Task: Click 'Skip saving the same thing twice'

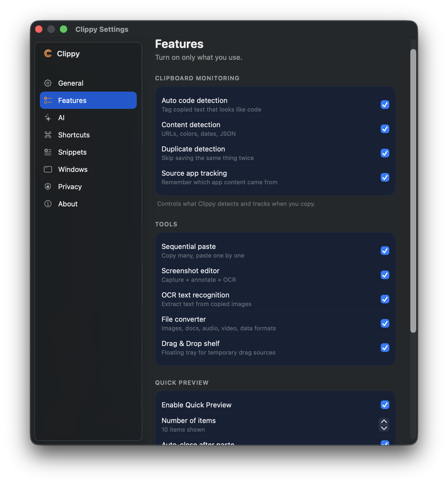Action: point(208,158)
